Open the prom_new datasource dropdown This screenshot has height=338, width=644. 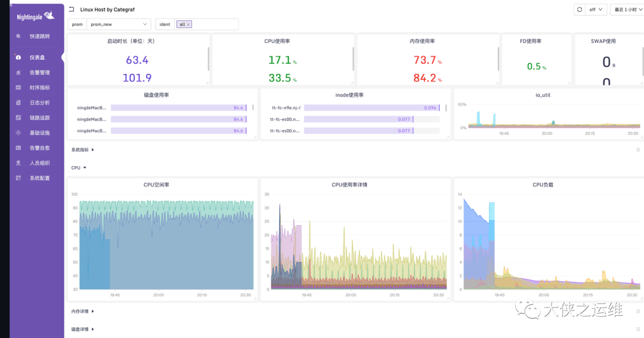118,24
